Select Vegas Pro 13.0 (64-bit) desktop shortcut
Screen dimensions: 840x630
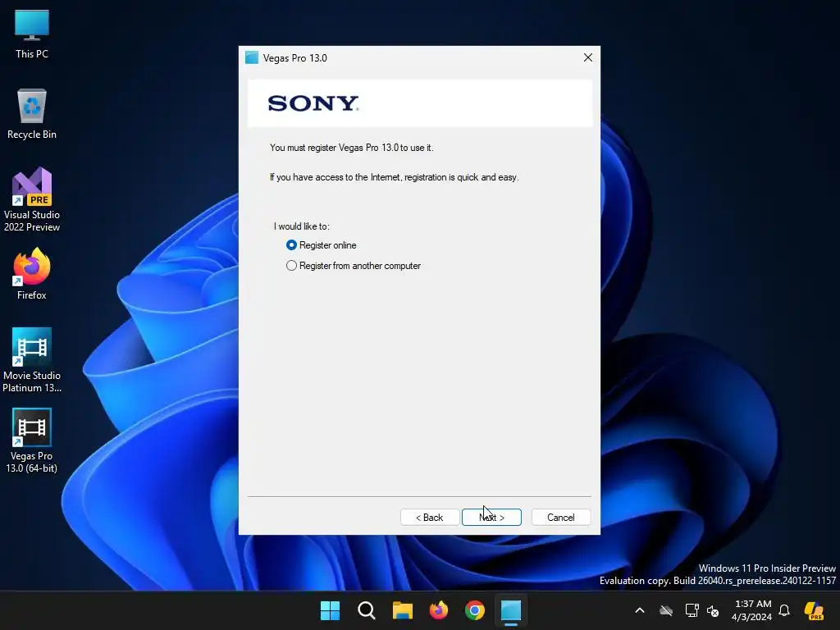tap(32, 441)
